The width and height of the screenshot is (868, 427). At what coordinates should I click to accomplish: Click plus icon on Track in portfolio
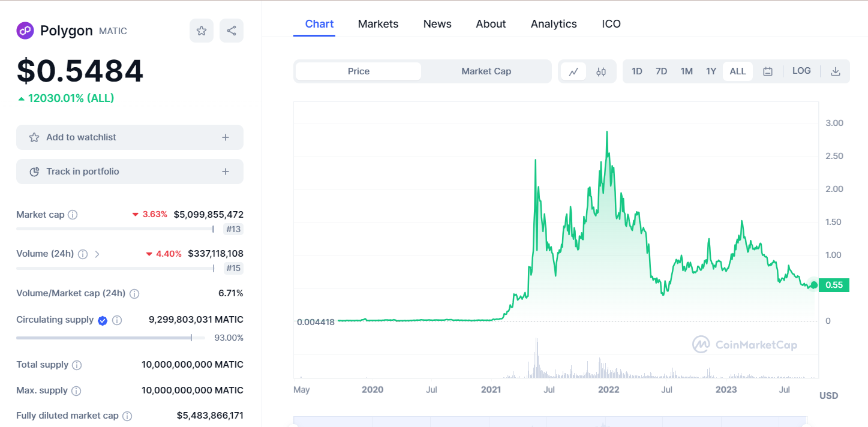226,172
